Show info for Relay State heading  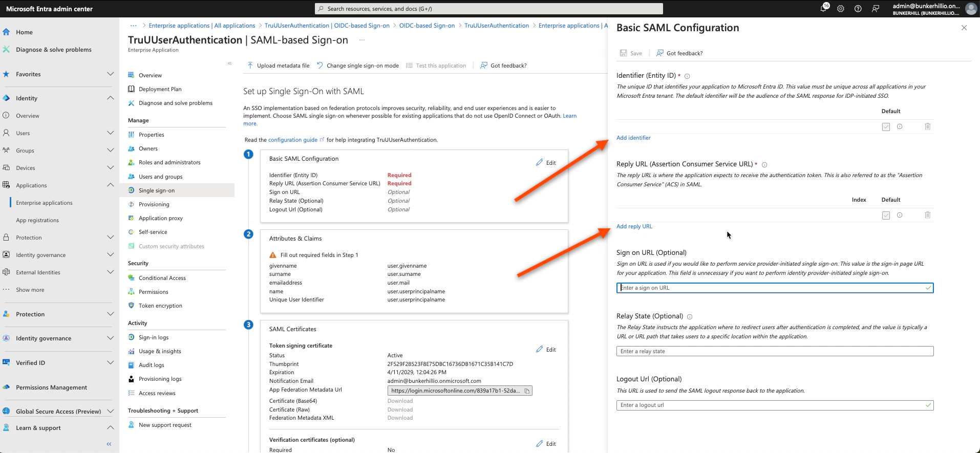pos(690,317)
